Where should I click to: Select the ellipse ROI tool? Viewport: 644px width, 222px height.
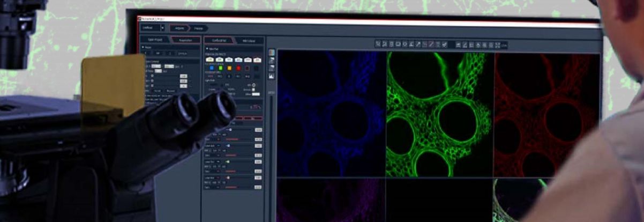point(405,45)
